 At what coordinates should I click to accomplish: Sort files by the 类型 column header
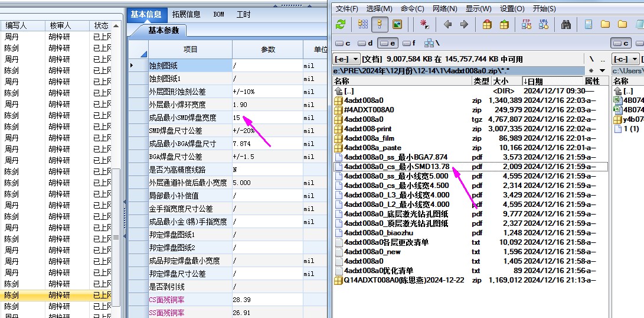tap(481, 81)
